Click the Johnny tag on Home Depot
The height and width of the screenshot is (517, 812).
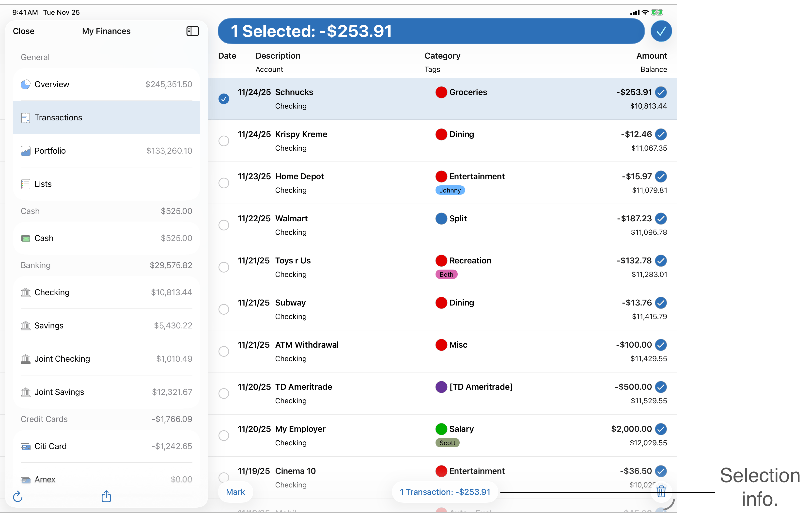coord(450,190)
